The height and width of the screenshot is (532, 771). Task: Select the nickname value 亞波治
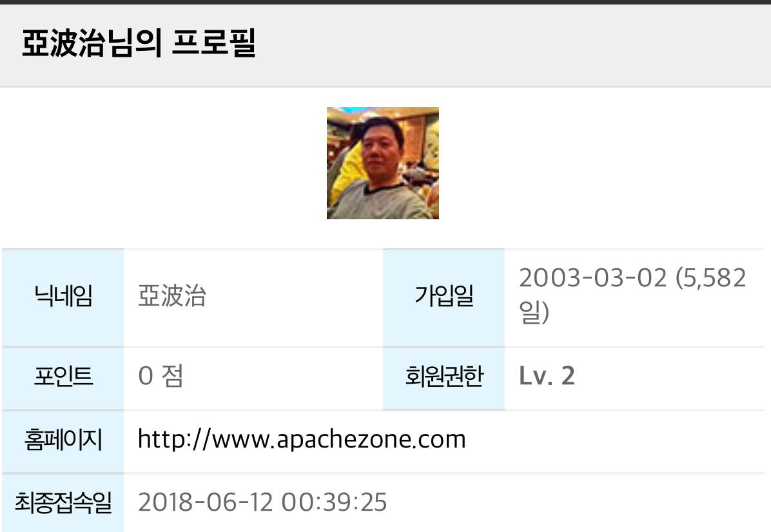pyautogui.click(x=172, y=297)
